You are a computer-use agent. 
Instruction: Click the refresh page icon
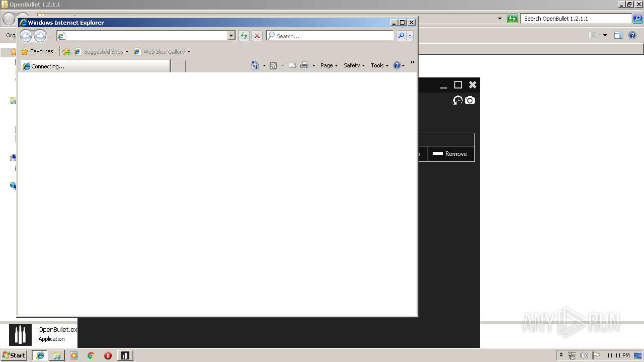244,36
